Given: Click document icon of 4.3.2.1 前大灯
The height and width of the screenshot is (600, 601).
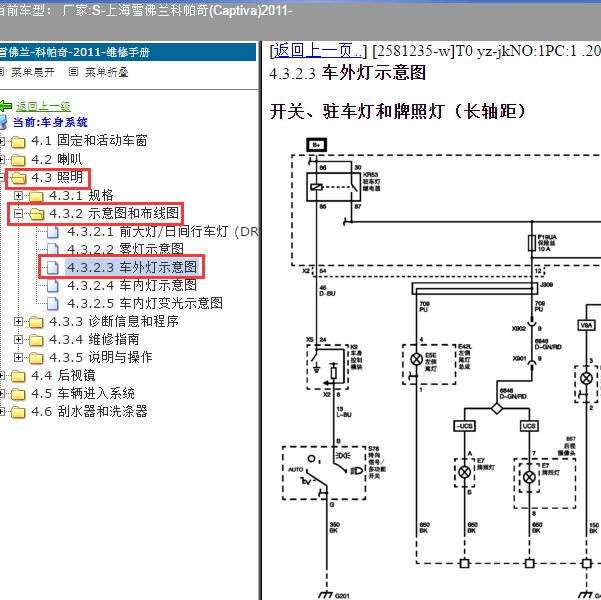Looking at the screenshot, I should pyautogui.click(x=53, y=232).
